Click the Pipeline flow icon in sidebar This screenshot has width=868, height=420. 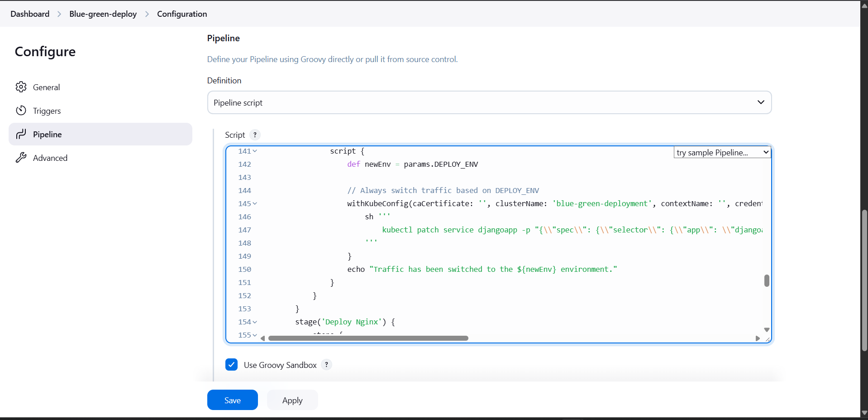[21, 134]
